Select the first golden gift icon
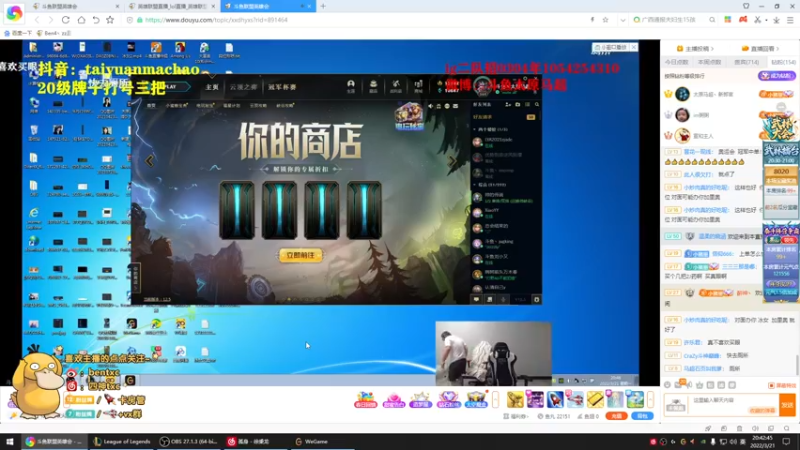 pyautogui.click(x=515, y=399)
